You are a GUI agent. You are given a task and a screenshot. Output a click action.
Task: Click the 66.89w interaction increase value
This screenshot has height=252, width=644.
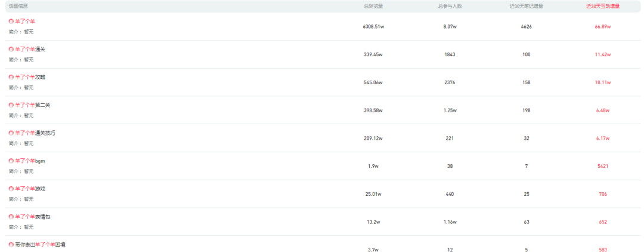[x=603, y=27]
